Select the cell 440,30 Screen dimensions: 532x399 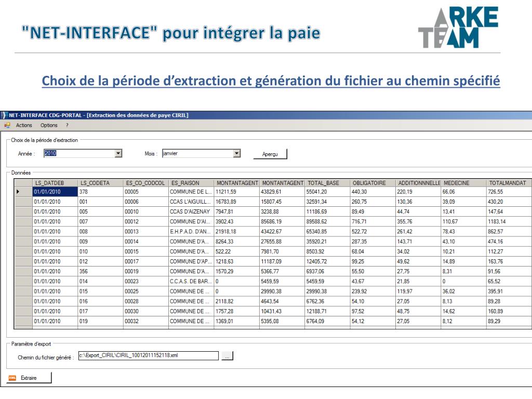coord(373,192)
